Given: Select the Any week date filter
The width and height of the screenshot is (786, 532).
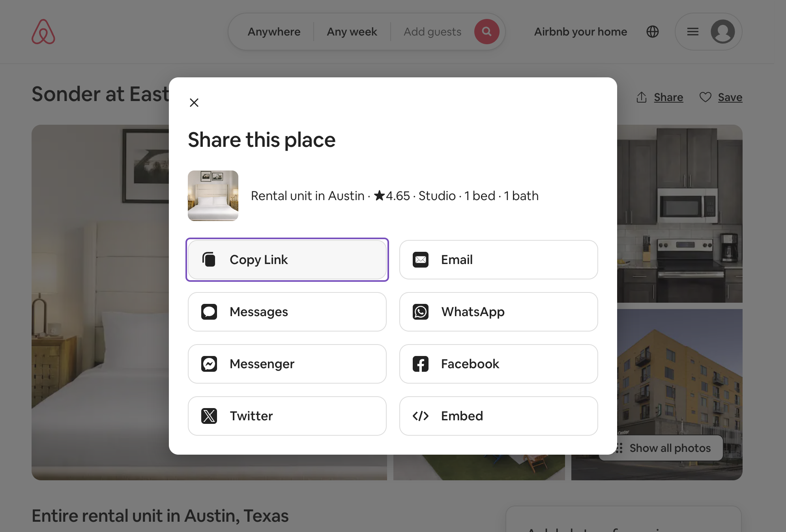Looking at the screenshot, I should click(x=352, y=32).
